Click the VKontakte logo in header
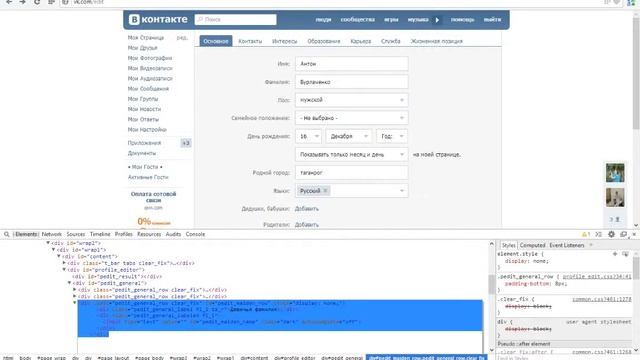 158,19
